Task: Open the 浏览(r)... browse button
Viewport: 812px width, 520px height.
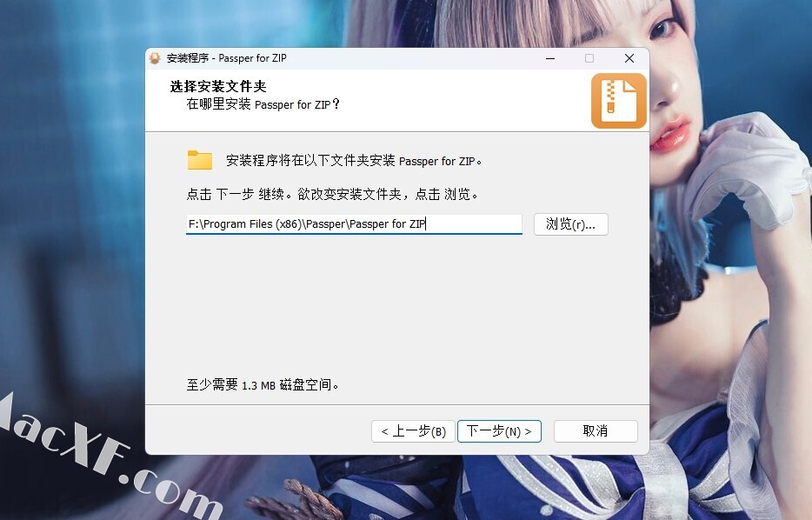Action: pos(570,224)
